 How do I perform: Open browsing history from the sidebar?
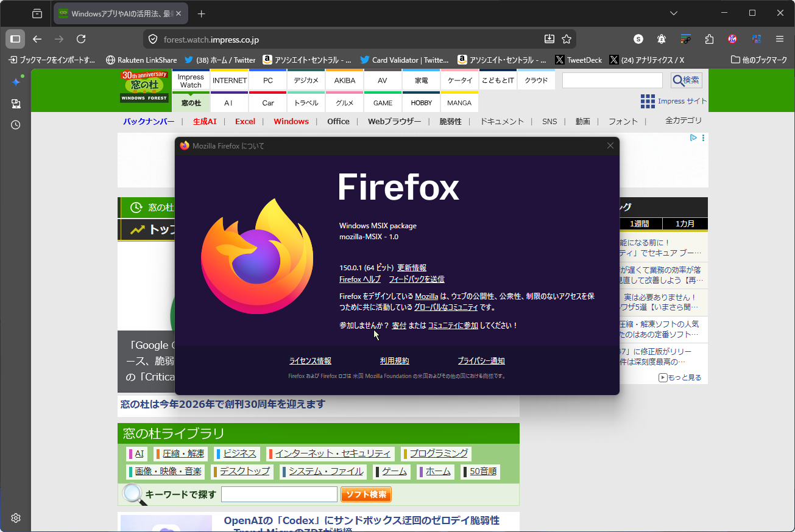click(16, 125)
